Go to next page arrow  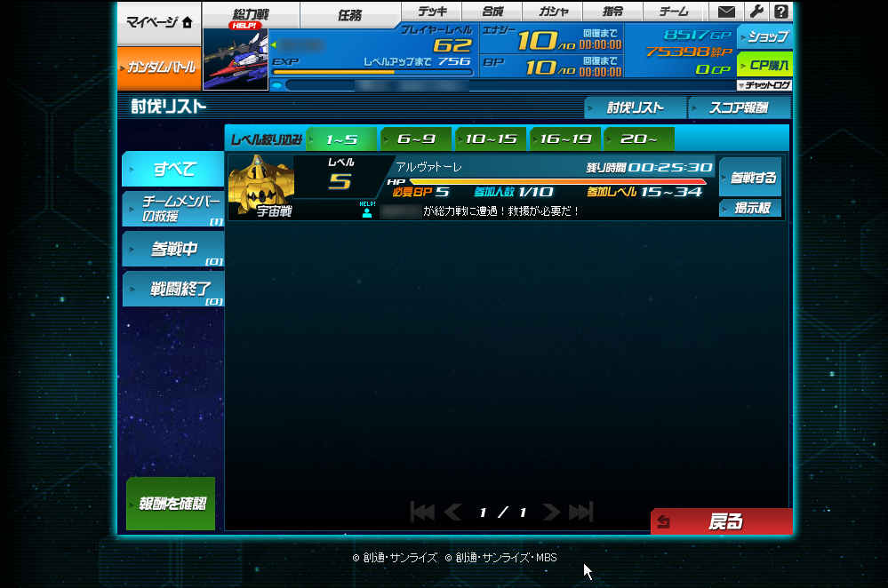click(x=551, y=513)
